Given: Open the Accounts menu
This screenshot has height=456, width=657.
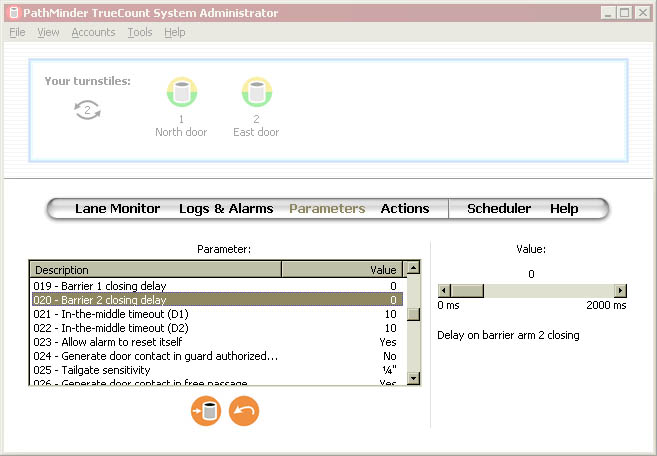Looking at the screenshot, I should [x=93, y=32].
